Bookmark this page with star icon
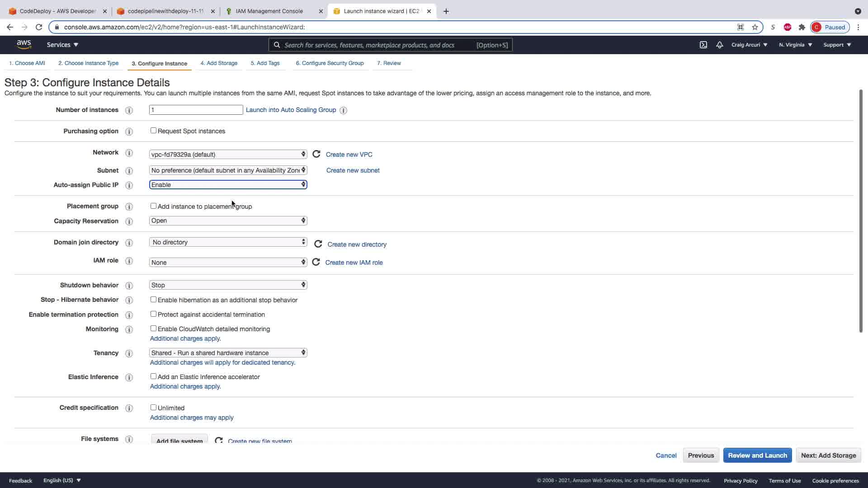Image resolution: width=868 pixels, height=488 pixels. point(755,27)
